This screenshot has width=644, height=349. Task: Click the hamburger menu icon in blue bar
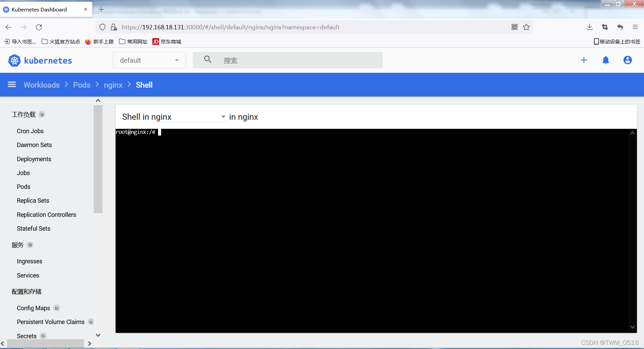pos(12,85)
